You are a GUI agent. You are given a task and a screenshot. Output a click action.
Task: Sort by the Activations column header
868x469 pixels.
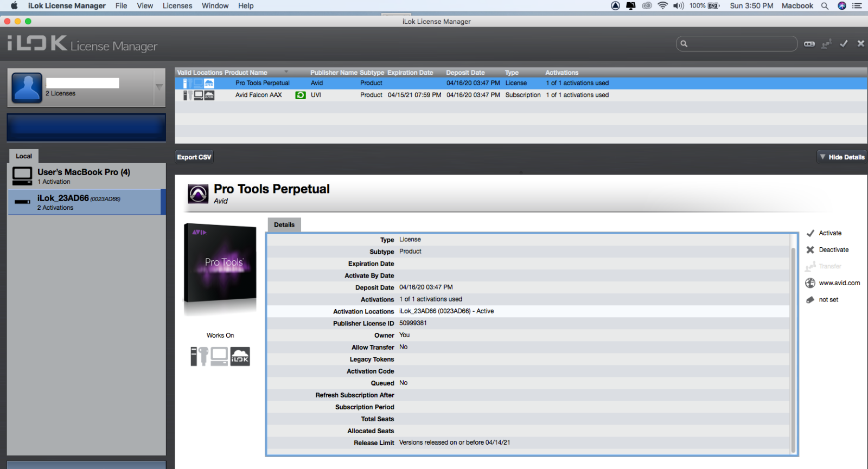click(561, 73)
